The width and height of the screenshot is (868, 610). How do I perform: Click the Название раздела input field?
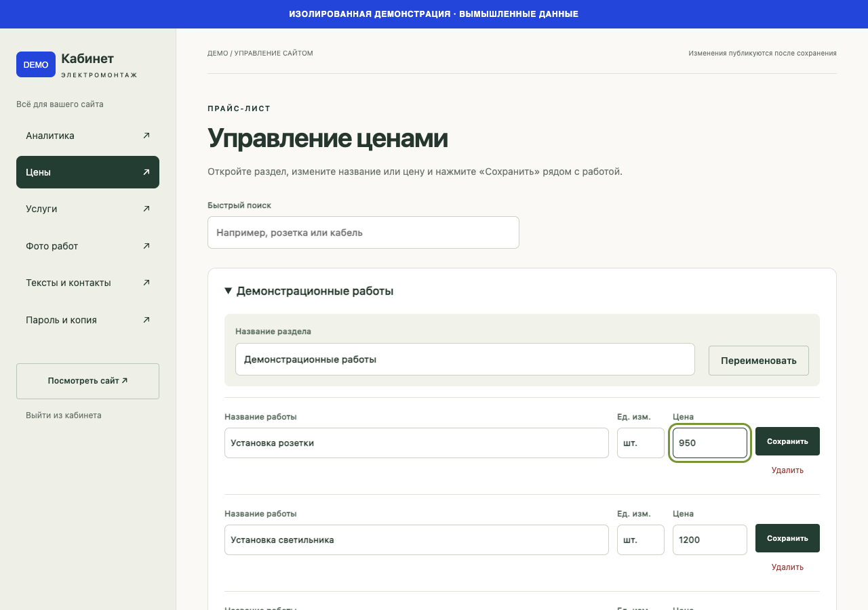point(465,359)
